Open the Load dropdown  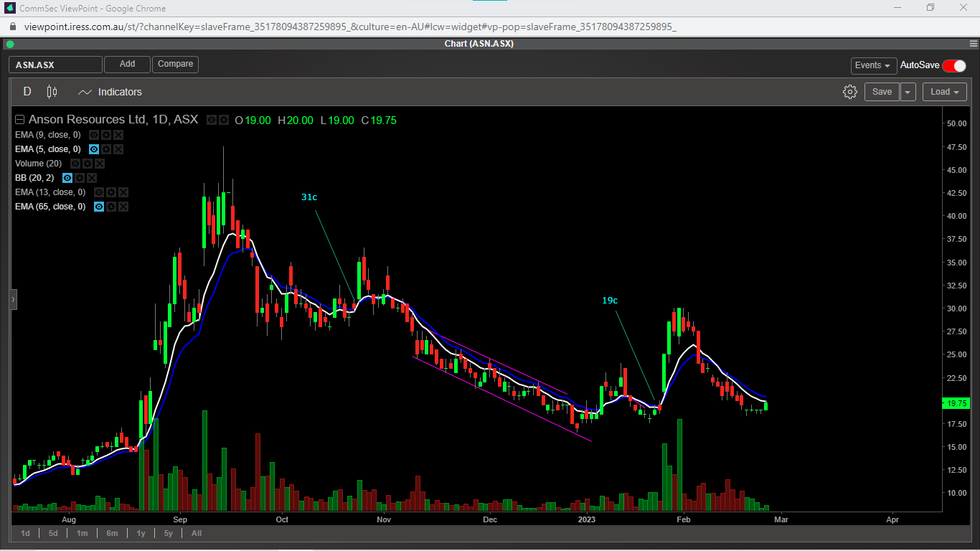point(944,92)
